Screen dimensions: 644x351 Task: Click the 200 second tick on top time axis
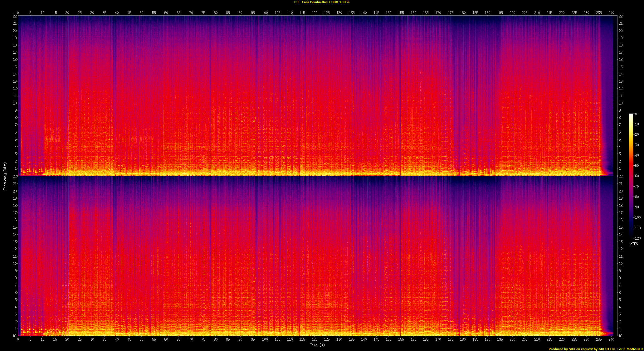pyautogui.click(x=512, y=13)
